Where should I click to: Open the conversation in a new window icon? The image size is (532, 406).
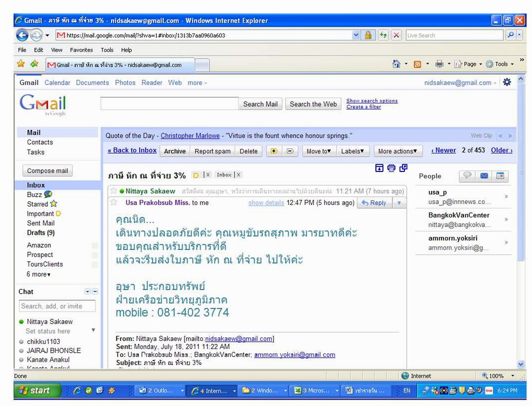coord(403,168)
